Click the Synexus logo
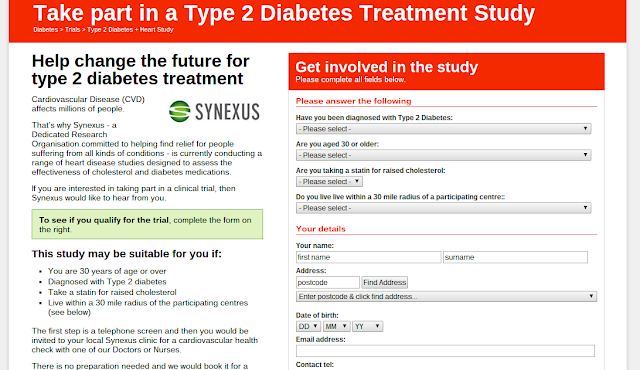 [x=214, y=111]
